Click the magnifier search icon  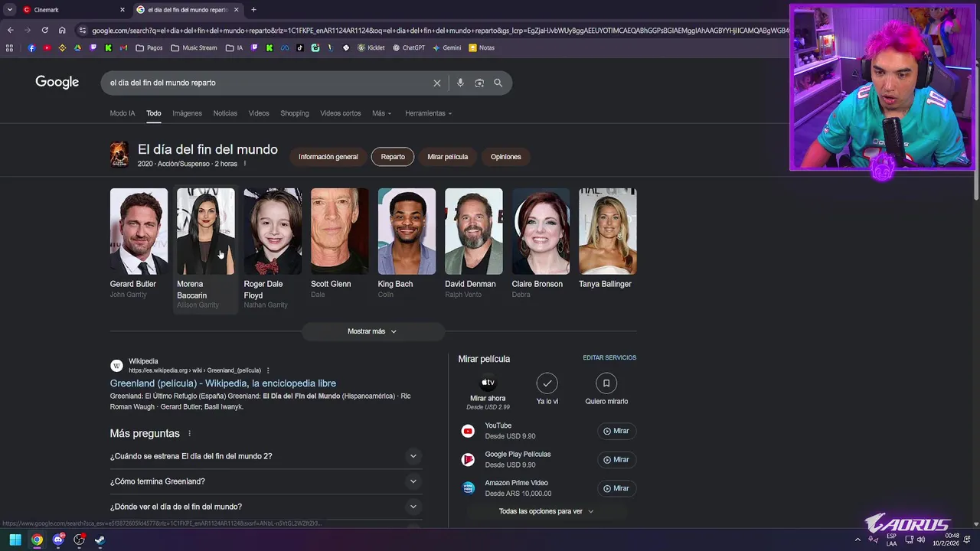click(x=498, y=83)
